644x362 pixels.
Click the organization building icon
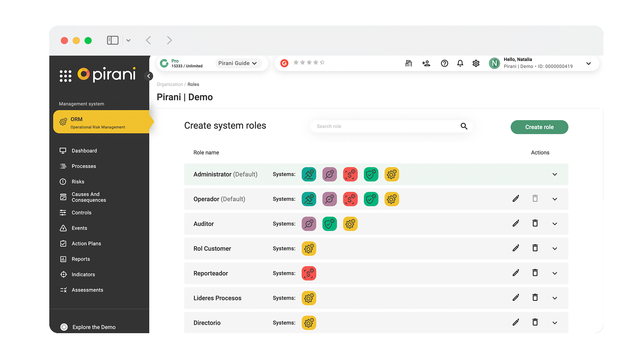409,63
